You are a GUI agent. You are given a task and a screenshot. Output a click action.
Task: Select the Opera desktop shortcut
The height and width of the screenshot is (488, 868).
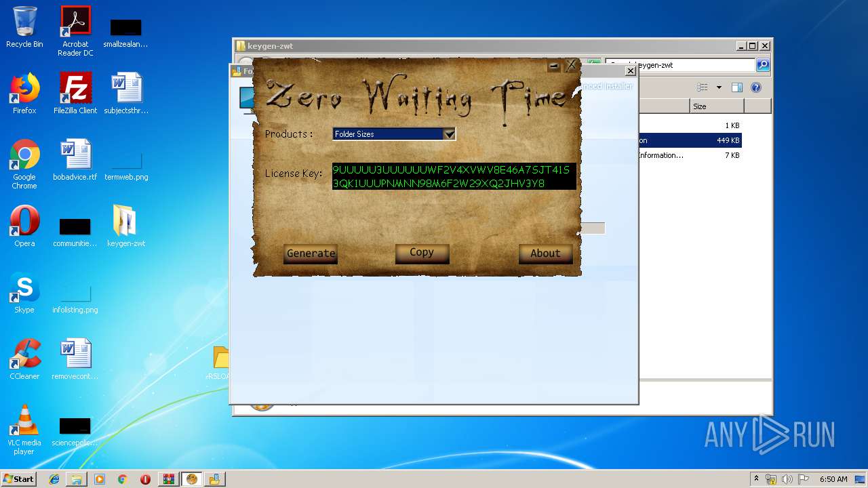tap(24, 226)
